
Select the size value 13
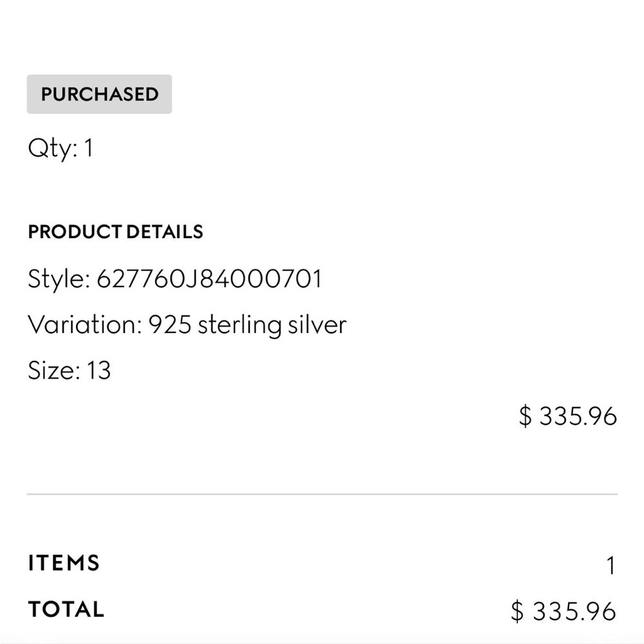pyautogui.click(x=98, y=370)
